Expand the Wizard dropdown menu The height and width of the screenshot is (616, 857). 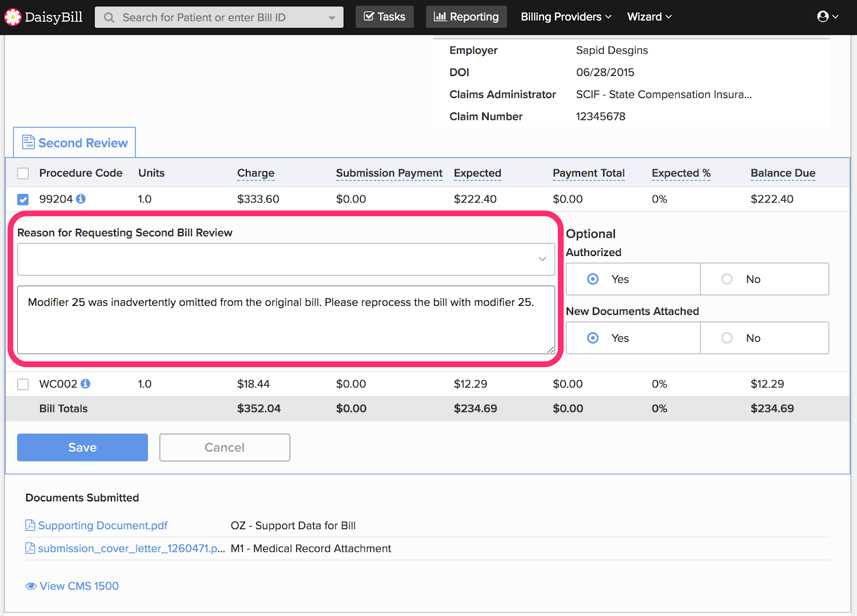tap(649, 17)
